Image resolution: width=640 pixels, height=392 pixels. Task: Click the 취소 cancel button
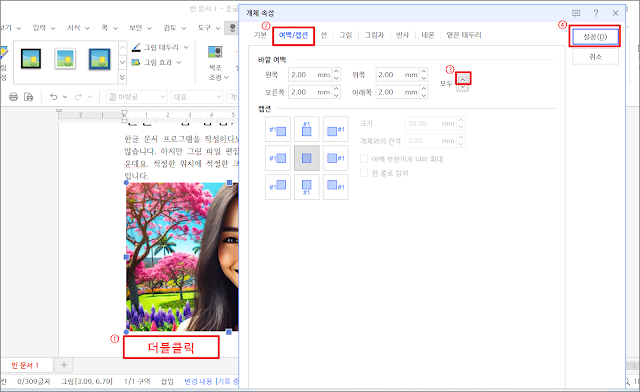[595, 57]
